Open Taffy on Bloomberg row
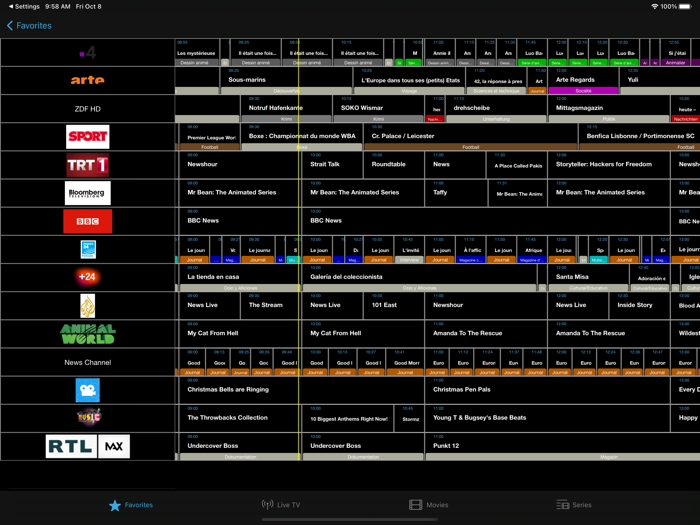This screenshot has width=700, height=525. [x=456, y=193]
